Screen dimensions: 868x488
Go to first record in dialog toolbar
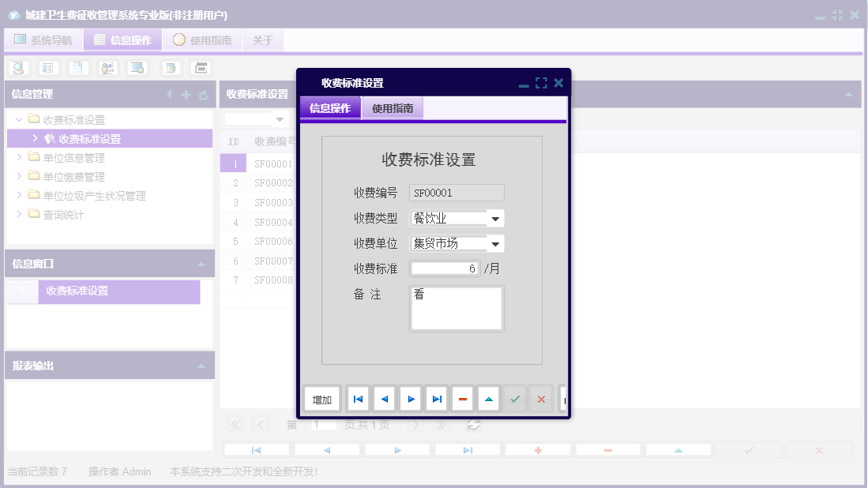[x=358, y=400]
